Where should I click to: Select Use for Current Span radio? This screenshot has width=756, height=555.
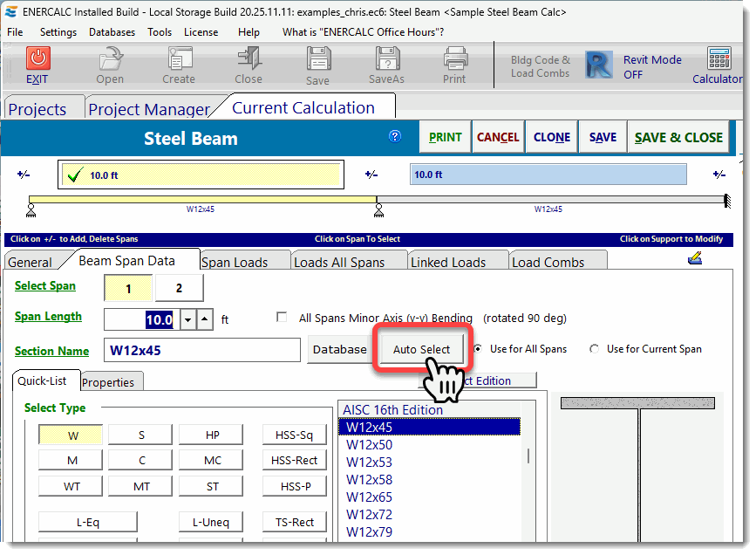coord(595,348)
